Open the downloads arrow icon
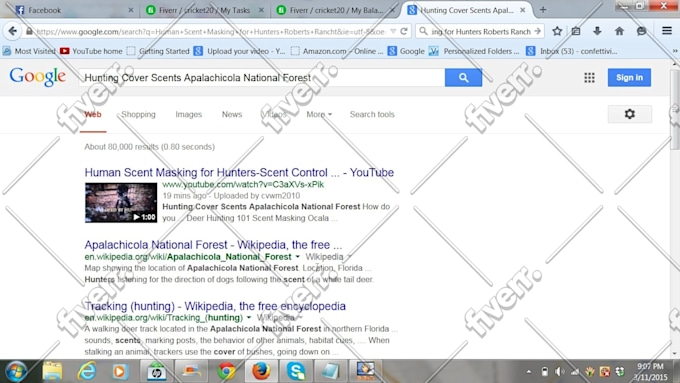Screen dimensions: 680x383 tap(597, 31)
